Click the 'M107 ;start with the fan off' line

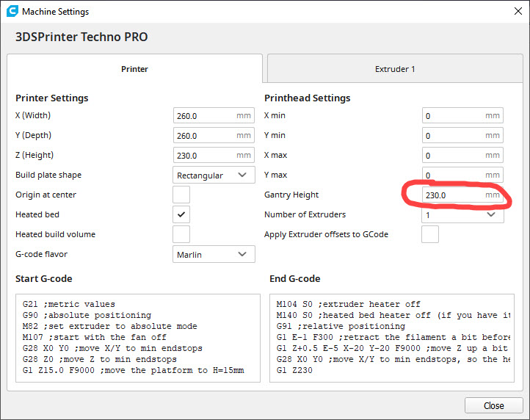pyautogui.click(x=94, y=337)
